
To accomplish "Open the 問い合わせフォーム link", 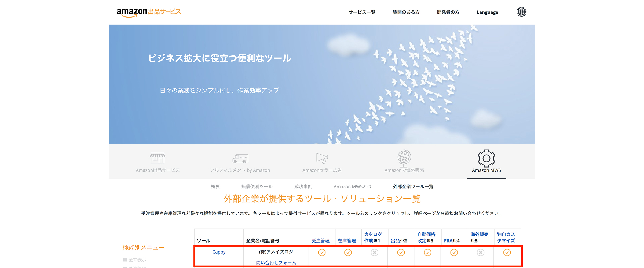I will coord(276,263).
